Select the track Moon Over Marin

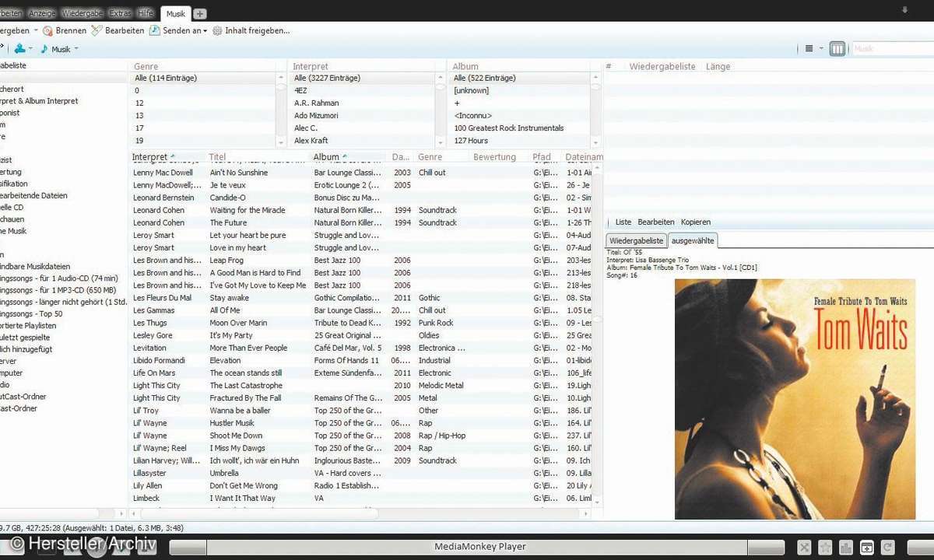pos(238,323)
